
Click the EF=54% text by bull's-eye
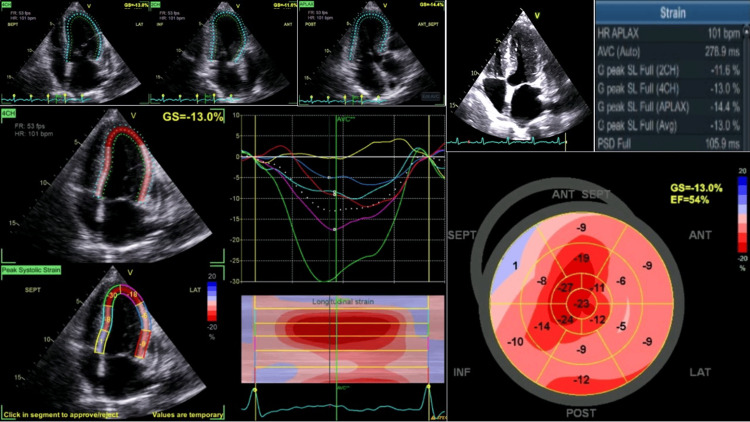click(689, 200)
